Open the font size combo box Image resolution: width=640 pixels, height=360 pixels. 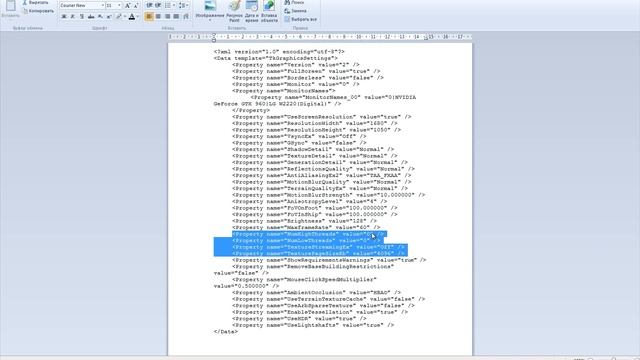(113, 6)
